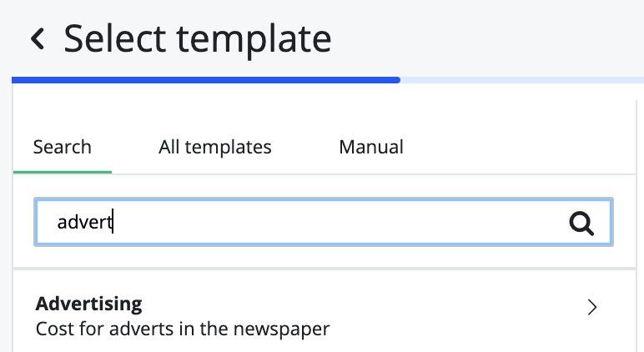Open Advertising via its right chevron
This screenshot has width=644, height=352.
tap(592, 308)
